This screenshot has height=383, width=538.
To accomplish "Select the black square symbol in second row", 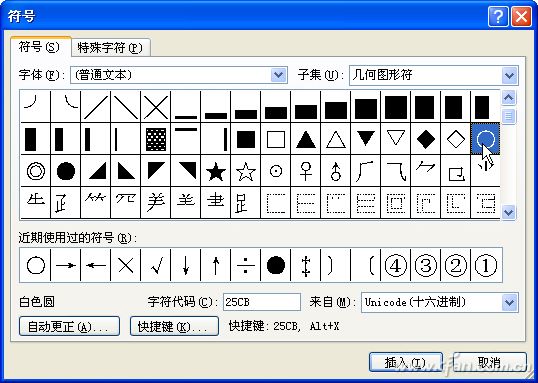I will pyautogui.click(x=246, y=139).
